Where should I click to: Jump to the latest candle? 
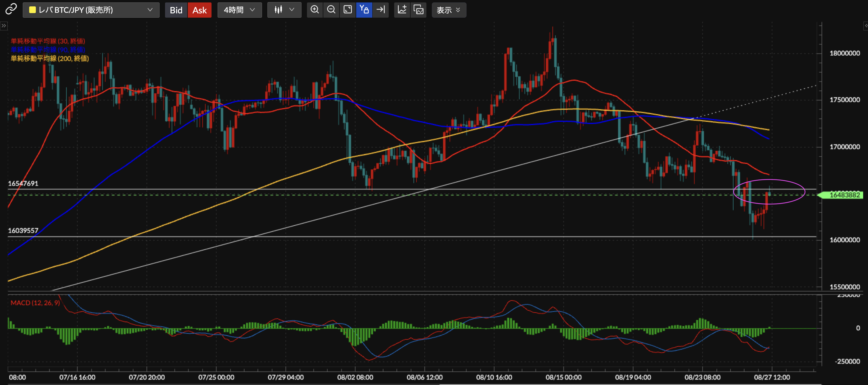381,10
